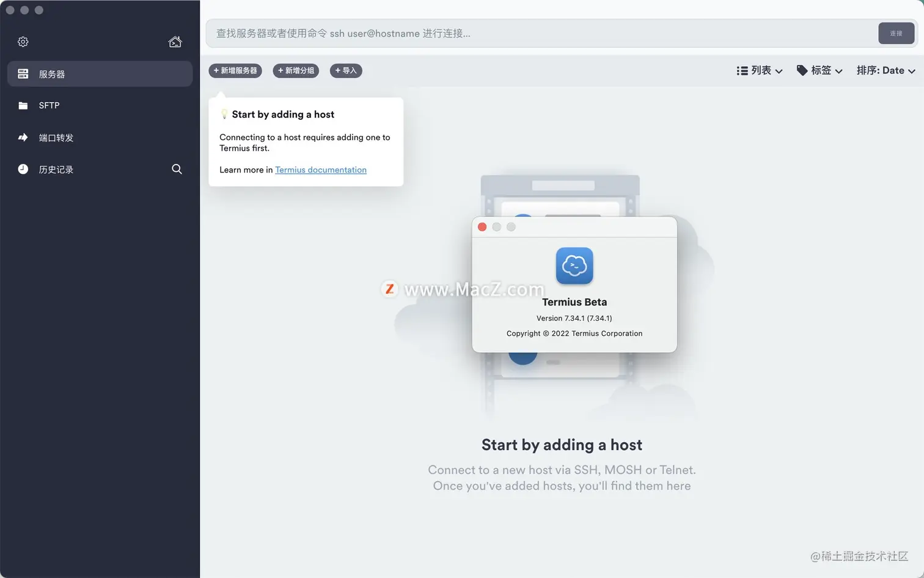Click the 连接 connect button
The height and width of the screenshot is (578, 924).
[896, 33]
